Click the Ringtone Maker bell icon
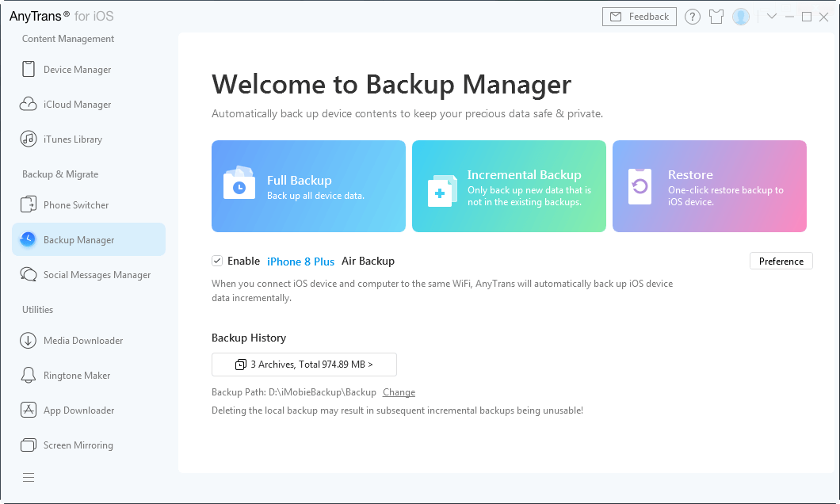 pyautogui.click(x=29, y=375)
